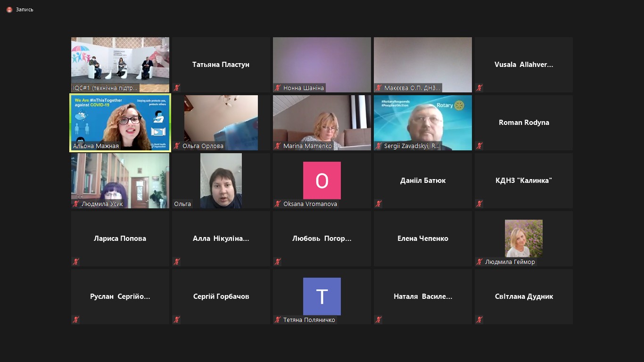Select Людмила Геймор profile photo
Screen dimensions: 644x362
tap(523, 238)
